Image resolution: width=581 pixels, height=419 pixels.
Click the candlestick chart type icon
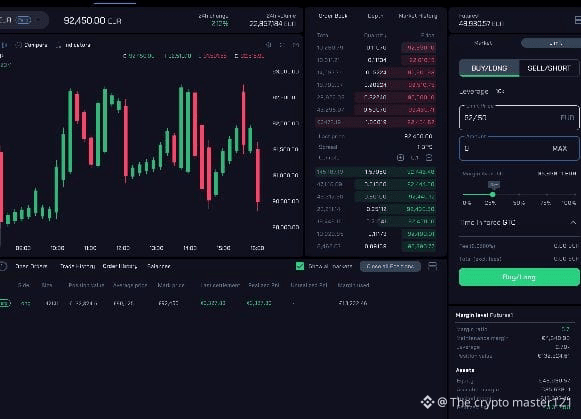coord(4,45)
